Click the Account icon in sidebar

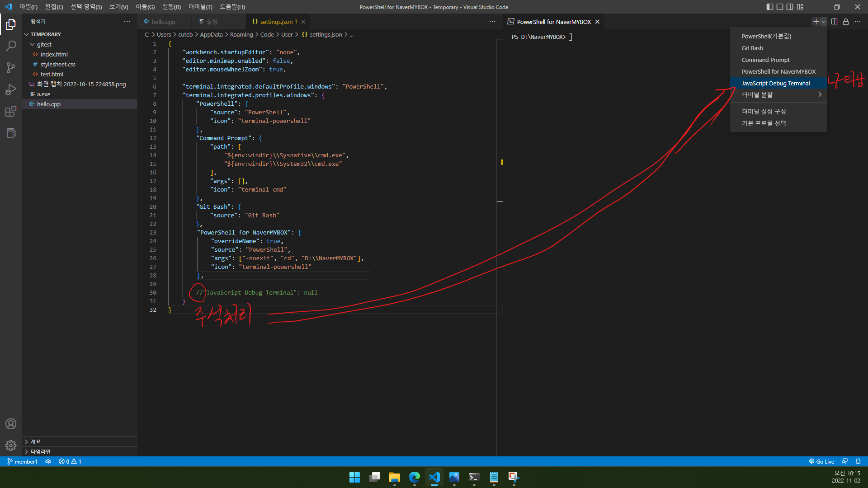pos(11,424)
